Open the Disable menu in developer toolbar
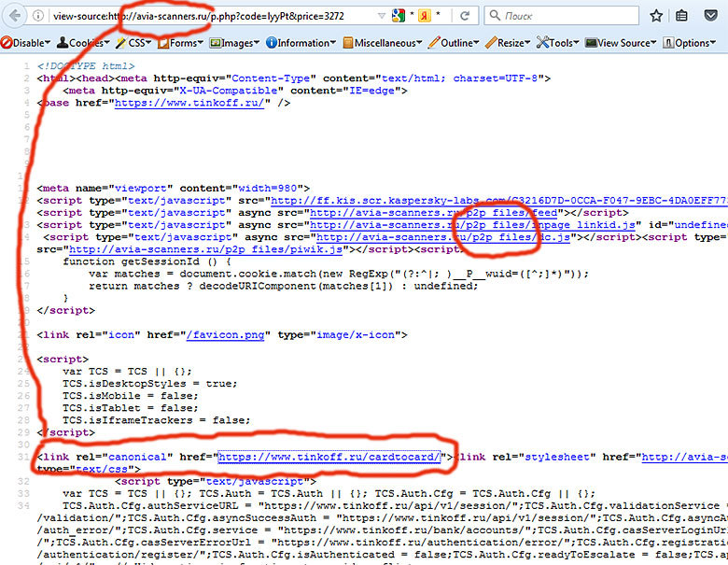Image resolution: width=728 pixels, height=565 pixels. click(25, 43)
